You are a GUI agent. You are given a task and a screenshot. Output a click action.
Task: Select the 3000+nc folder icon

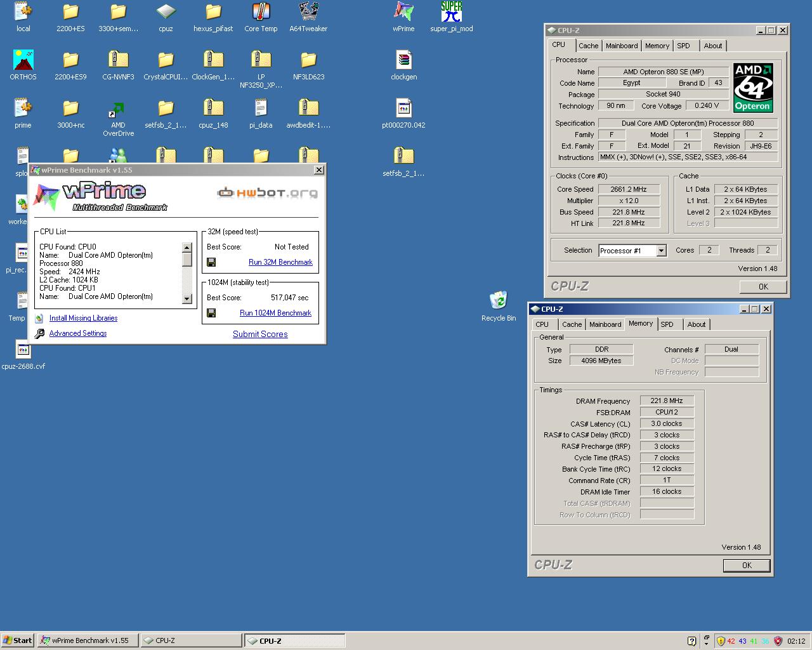(70, 114)
